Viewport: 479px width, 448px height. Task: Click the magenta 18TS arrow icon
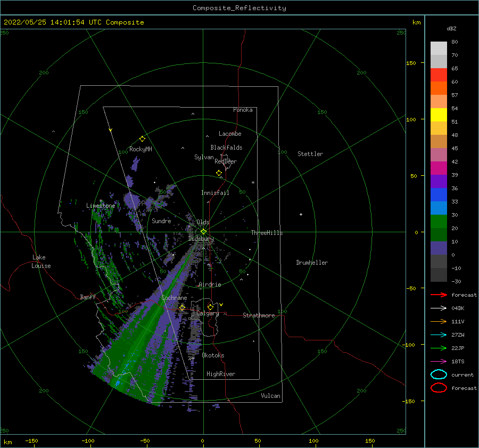coord(439,362)
